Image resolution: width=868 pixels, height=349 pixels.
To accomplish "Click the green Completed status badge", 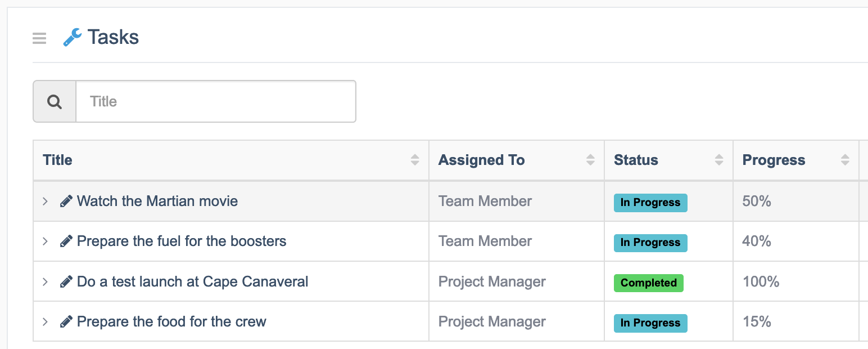I will [648, 283].
